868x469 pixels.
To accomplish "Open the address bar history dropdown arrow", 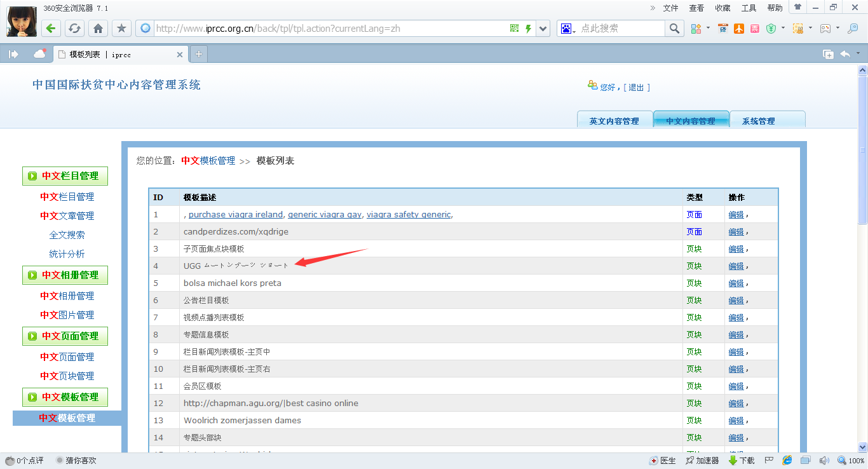I will pyautogui.click(x=543, y=29).
